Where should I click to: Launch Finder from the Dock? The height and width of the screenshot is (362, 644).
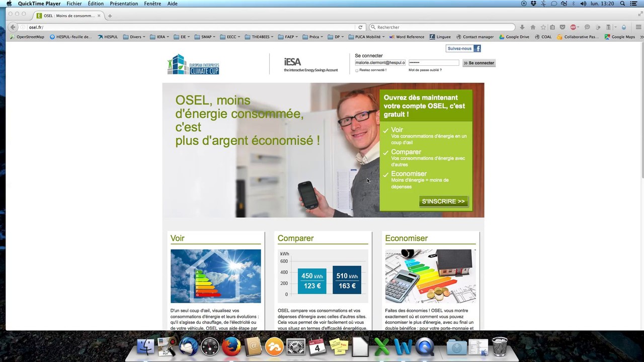(146, 347)
